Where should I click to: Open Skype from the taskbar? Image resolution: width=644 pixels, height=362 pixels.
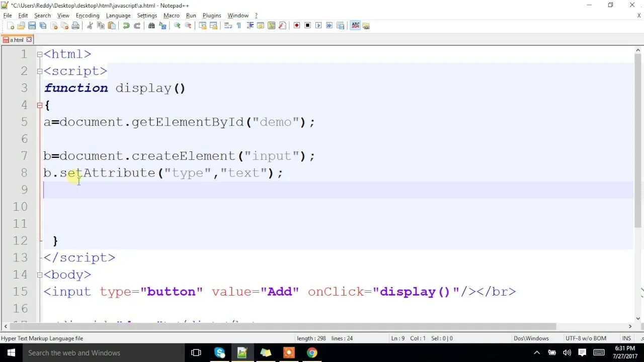pos(220,353)
